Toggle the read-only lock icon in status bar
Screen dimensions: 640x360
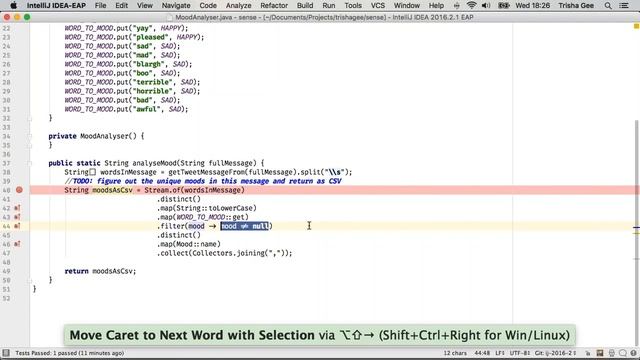pos(588,353)
